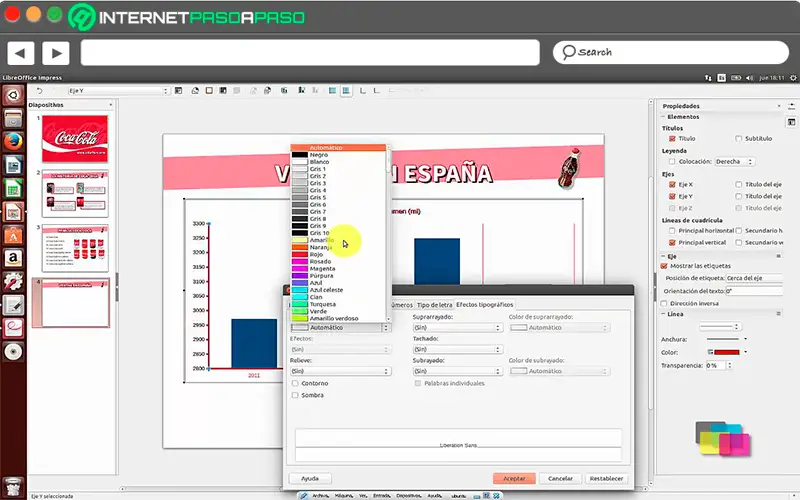Click the browser back arrow button
The width and height of the screenshot is (800, 500).
pos(21,53)
